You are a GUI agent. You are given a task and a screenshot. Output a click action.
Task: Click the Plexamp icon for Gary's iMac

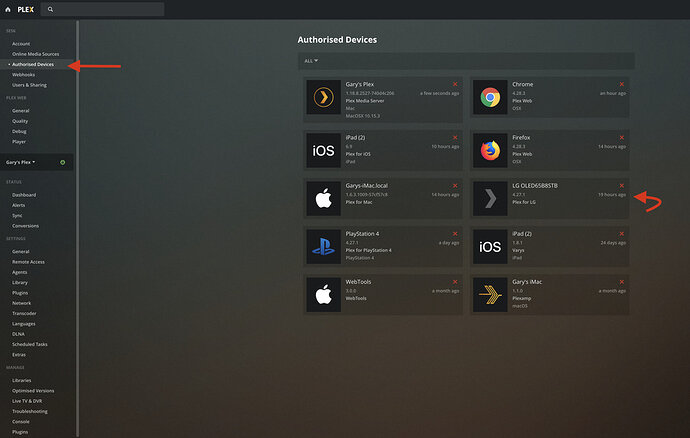click(490, 294)
